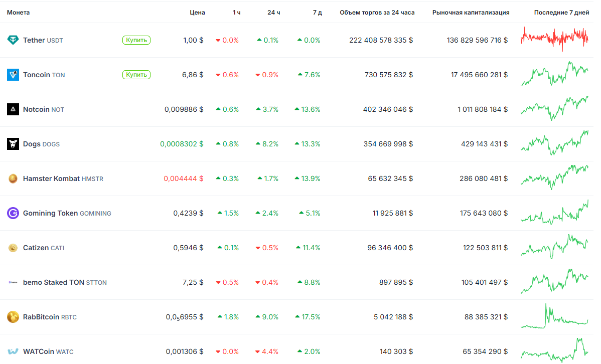This screenshot has width=601, height=364.
Task: Sort by the 1 ч column header
Action: (x=236, y=12)
